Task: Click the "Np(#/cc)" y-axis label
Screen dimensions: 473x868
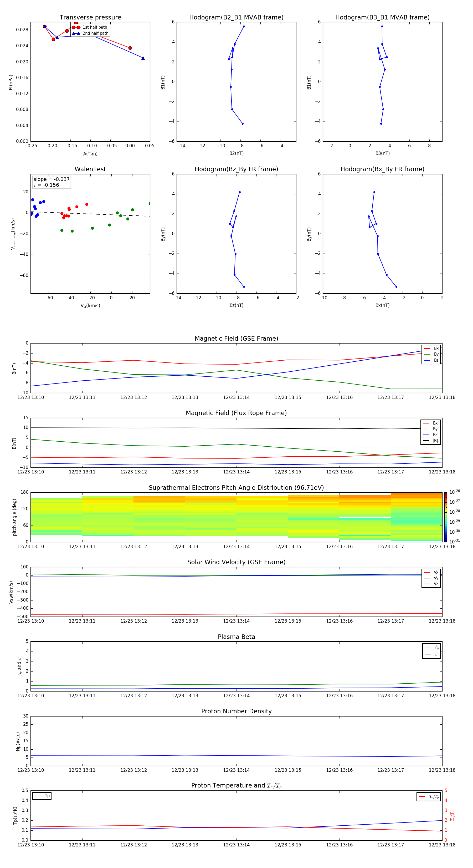Action: 18,741
